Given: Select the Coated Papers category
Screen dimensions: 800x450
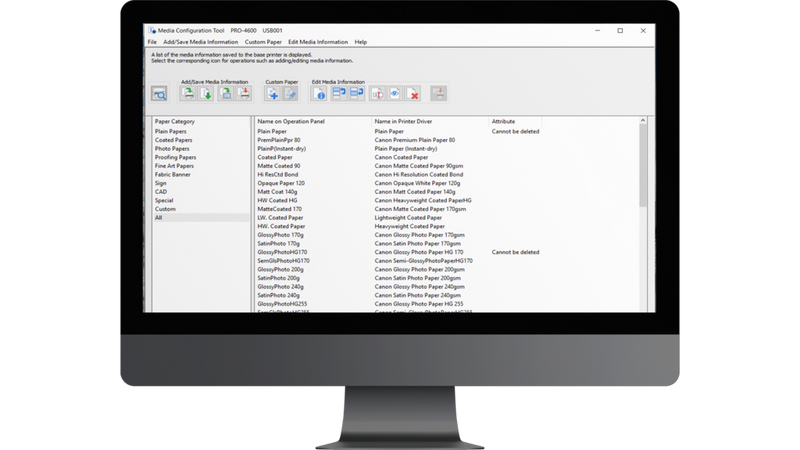Looking at the screenshot, I should pos(173,140).
